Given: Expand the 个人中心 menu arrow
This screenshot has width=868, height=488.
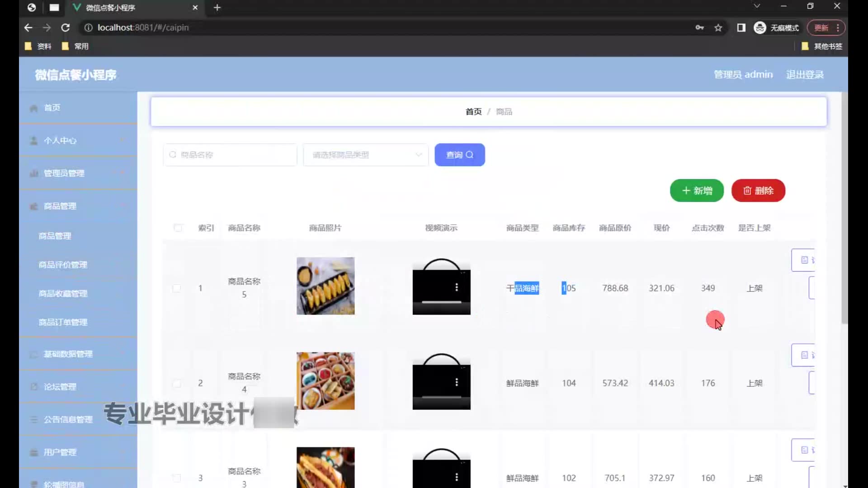Looking at the screenshot, I should (x=122, y=141).
